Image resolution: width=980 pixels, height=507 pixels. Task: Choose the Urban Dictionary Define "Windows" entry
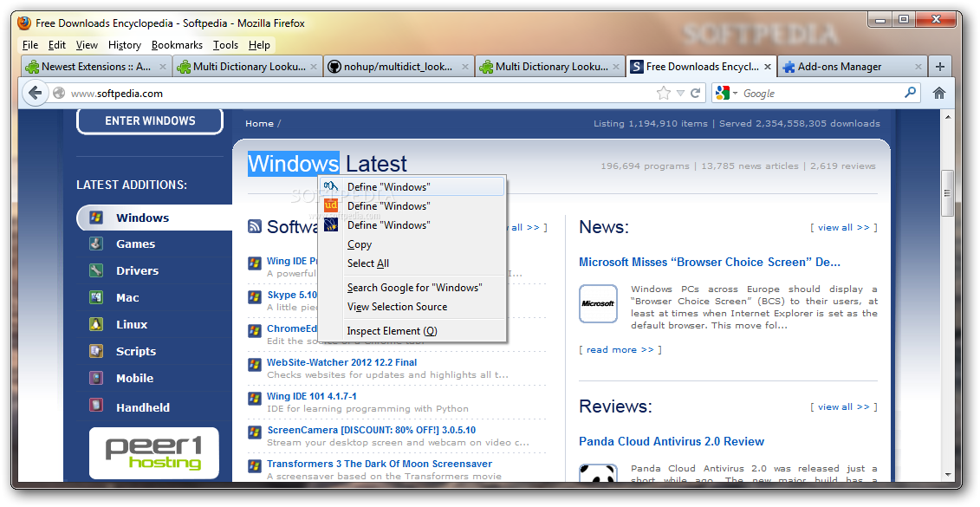tap(412, 205)
